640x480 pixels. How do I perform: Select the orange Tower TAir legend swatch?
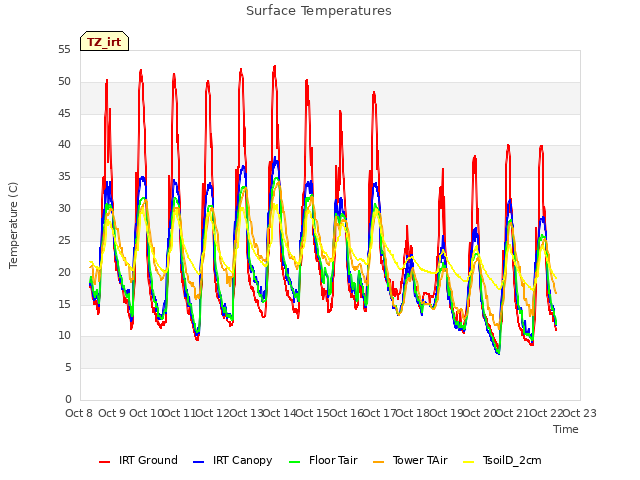pos(379,462)
